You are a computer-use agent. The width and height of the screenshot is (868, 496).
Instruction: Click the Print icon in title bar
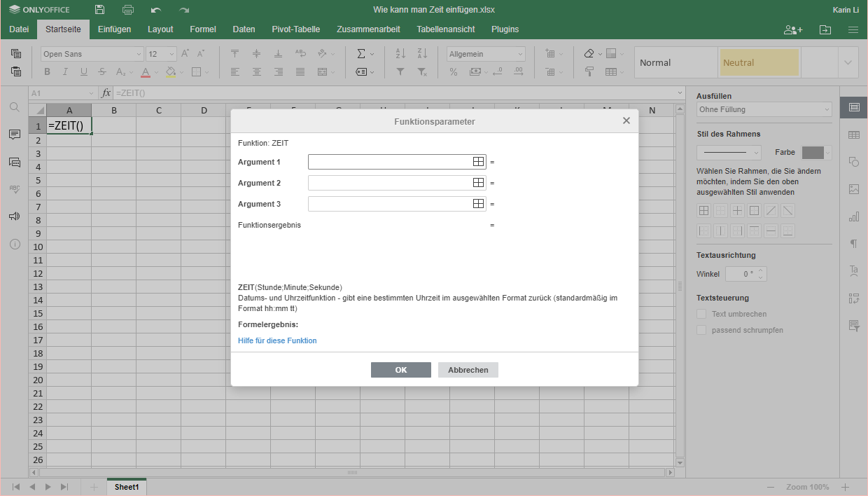(128, 10)
